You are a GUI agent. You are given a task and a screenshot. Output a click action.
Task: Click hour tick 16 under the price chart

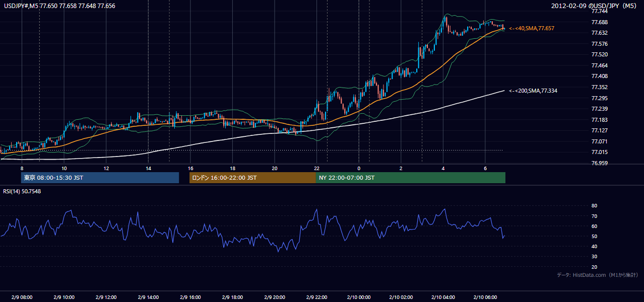pyautogui.click(x=190, y=168)
